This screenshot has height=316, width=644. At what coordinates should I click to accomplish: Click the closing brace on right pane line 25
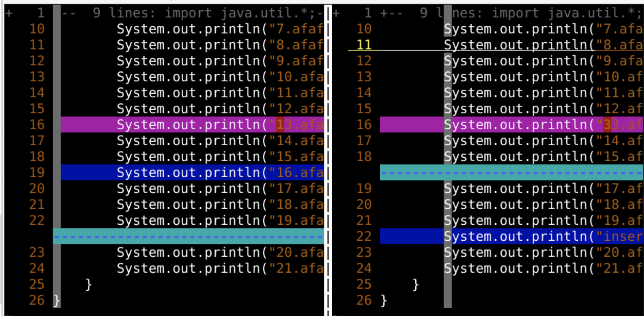[x=416, y=284]
